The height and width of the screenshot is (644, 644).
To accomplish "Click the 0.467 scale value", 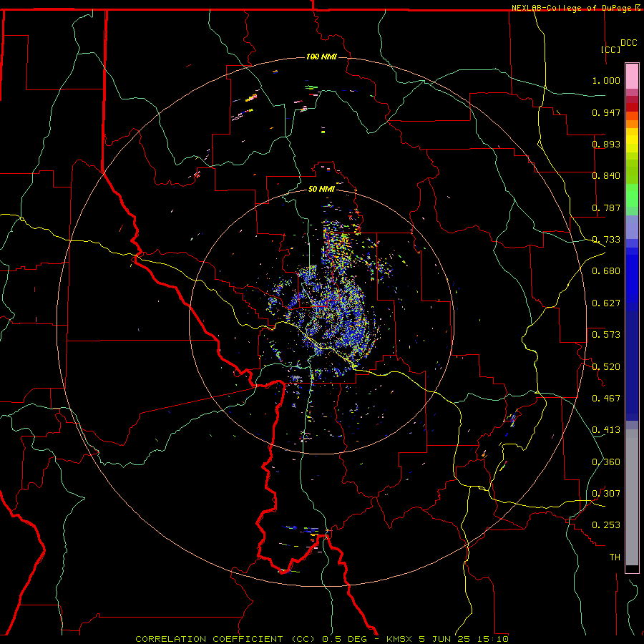I will pos(606,399).
